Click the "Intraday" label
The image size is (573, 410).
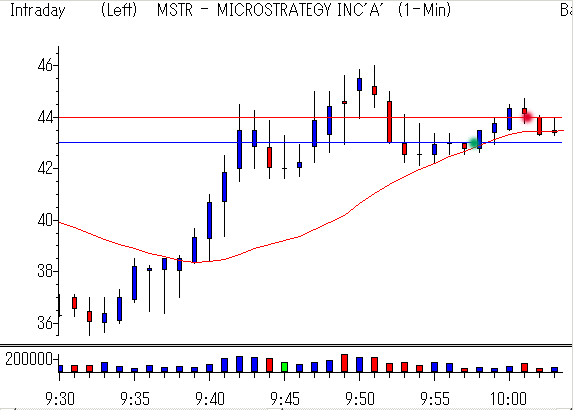pos(37,10)
